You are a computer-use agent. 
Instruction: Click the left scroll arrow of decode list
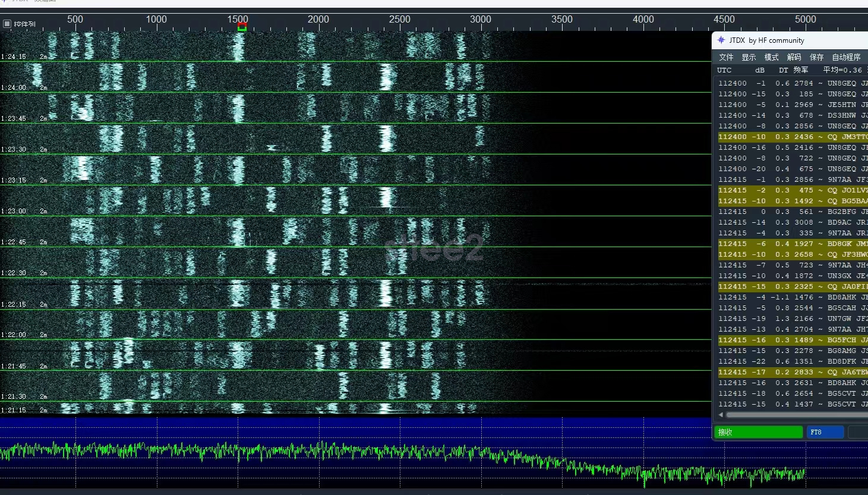pyautogui.click(x=721, y=415)
